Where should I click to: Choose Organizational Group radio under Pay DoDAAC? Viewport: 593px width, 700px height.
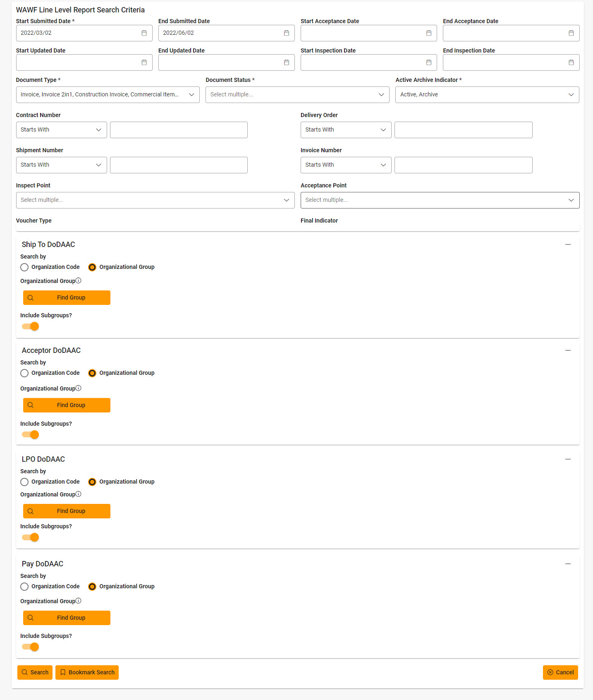coord(92,587)
